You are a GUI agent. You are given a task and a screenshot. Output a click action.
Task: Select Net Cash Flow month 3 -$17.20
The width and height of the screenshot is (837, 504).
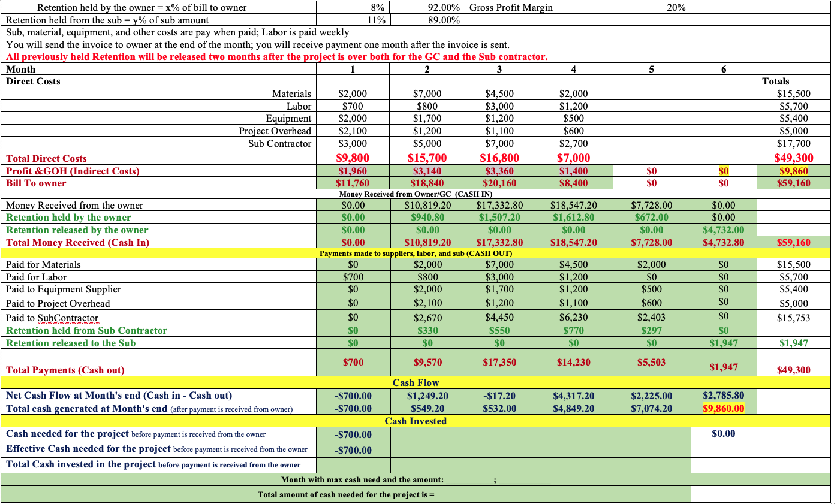pos(499,396)
